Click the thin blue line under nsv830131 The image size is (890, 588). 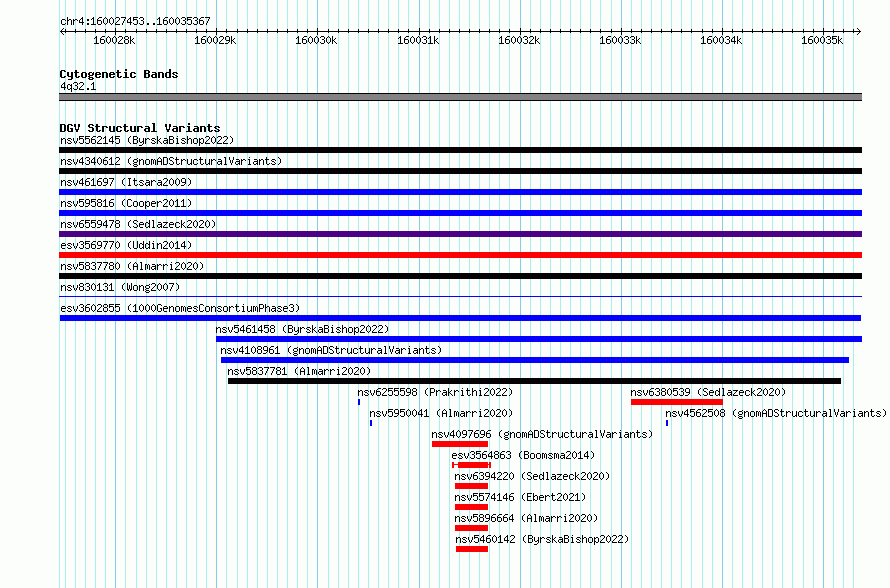(460, 296)
